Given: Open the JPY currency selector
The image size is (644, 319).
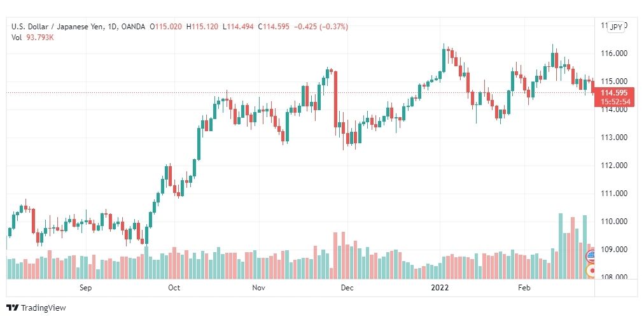Looking at the screenshot, I should [x=615, y=27].
